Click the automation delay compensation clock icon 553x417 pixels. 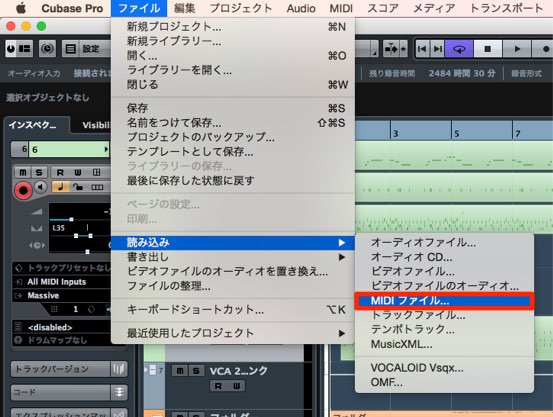(x=47, y=49)
